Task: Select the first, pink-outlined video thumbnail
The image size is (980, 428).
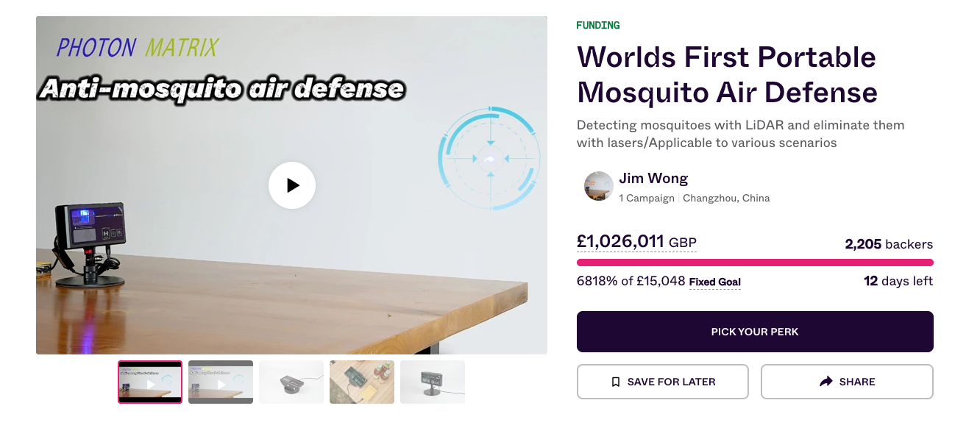Action: [150, 382]
